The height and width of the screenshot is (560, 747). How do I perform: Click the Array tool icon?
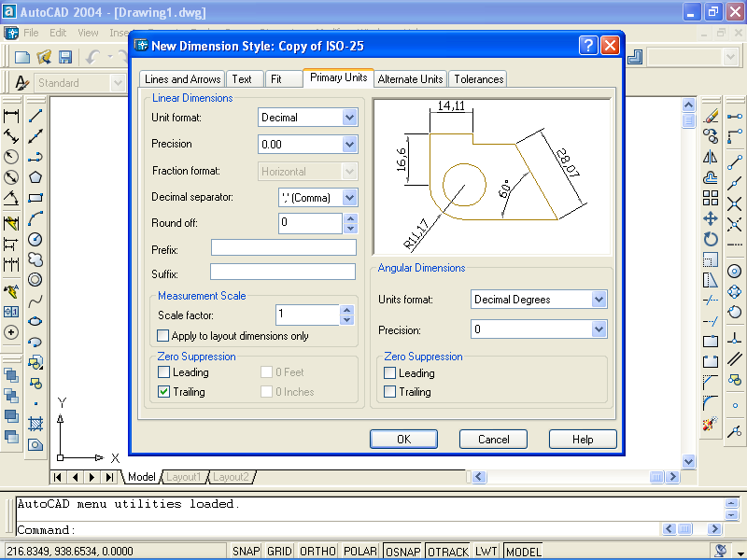coord(711,198)
